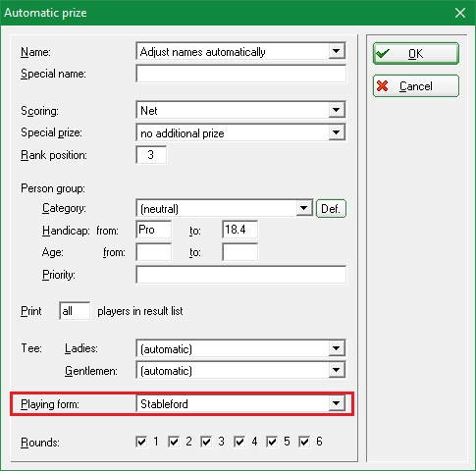The width and height of the screenshot is (476, 471).
Task: Click Cancel button with red X
Action: coord(416,86)
